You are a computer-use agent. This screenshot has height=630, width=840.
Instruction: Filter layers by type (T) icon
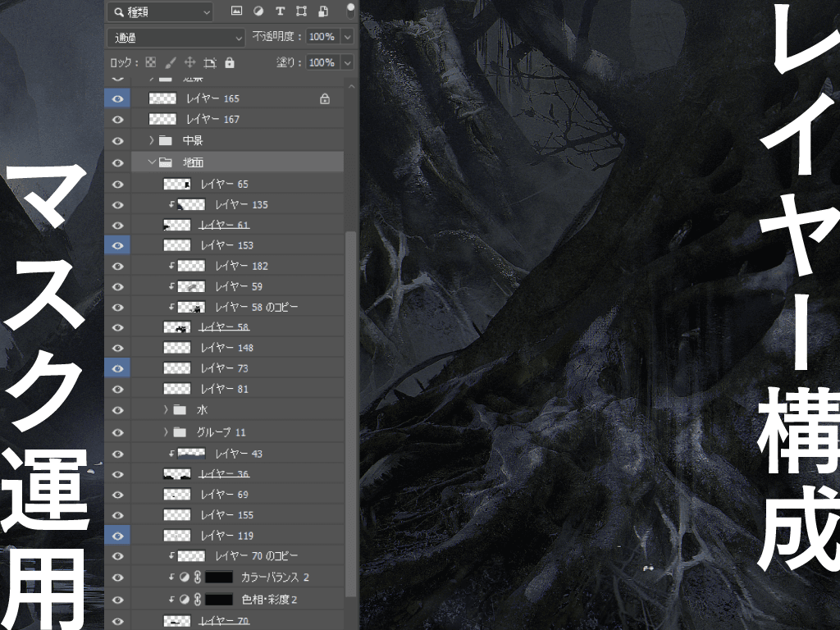280,11
